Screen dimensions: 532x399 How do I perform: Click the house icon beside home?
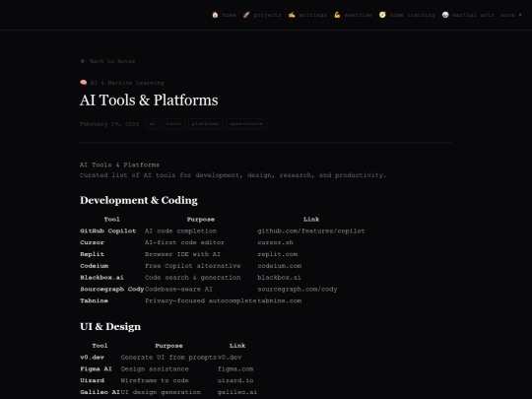click(x=215, y=15)
